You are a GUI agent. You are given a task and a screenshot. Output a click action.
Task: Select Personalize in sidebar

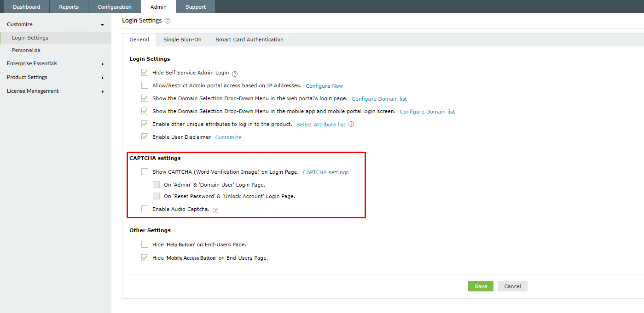click(26, 50)
